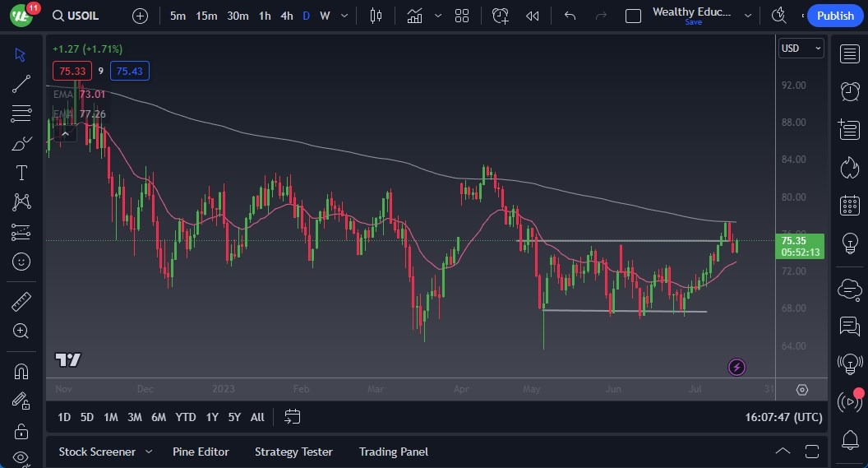
Task: Activate the Measure ruler tool
Action: point(21,302)
